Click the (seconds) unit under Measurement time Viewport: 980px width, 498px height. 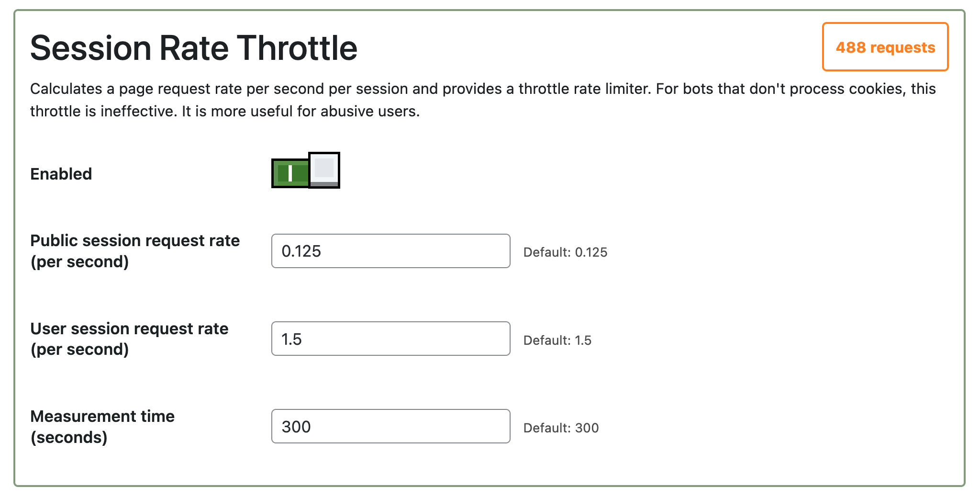69,437
